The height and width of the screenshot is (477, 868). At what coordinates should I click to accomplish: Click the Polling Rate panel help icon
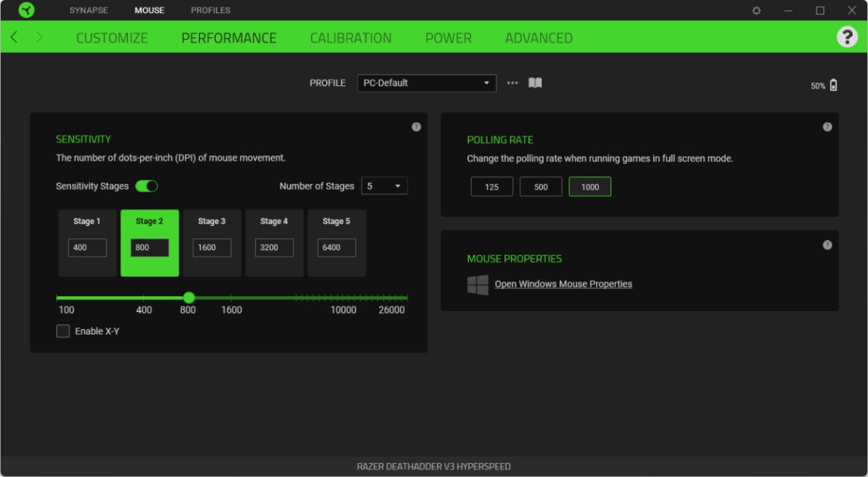(x=827, y=126)
